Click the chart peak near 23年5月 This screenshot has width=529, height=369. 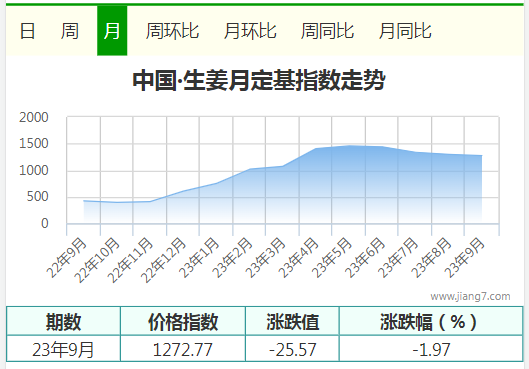pyautogui.click(x=349, y=146)
